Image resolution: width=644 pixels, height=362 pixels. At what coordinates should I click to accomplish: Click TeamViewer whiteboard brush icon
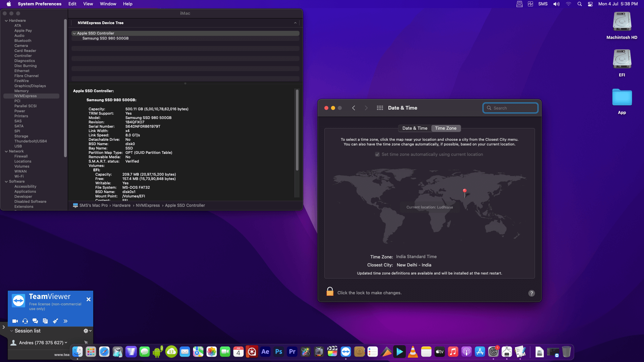pyautogui.click(x=56, y=321)
